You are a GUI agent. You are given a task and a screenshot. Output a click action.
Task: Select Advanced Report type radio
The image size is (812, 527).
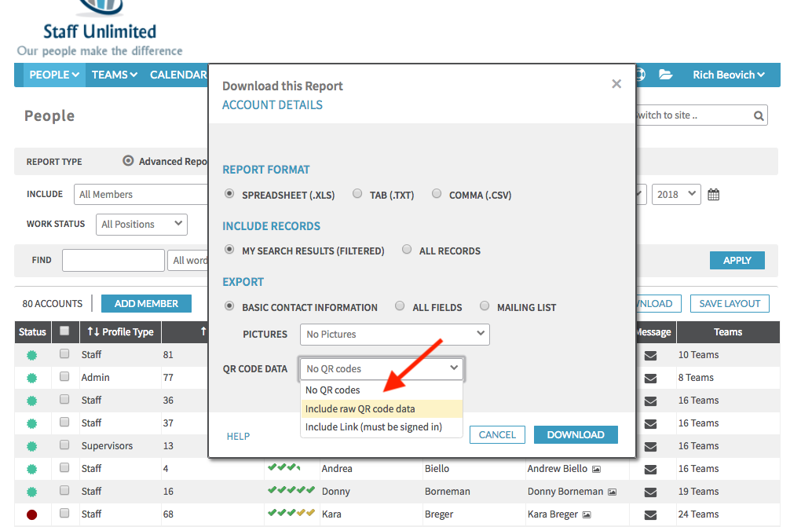pos(128,160)
